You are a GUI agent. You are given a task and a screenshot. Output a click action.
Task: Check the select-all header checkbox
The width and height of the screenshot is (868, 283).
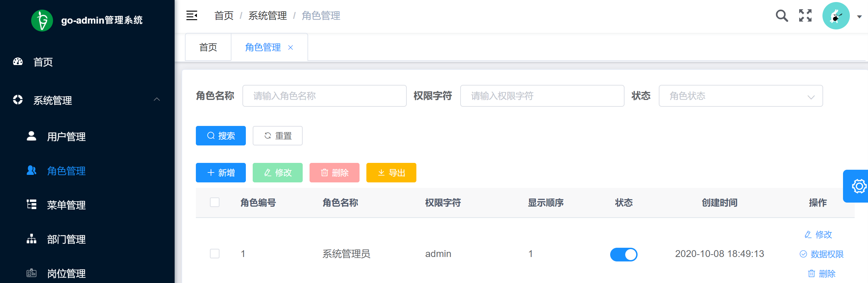click(x=215, y=203)
